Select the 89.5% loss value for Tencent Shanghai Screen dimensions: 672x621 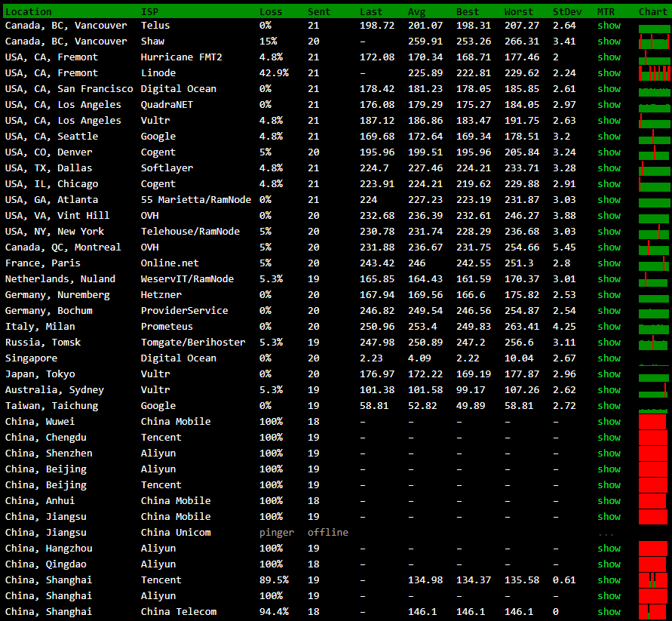274,579
